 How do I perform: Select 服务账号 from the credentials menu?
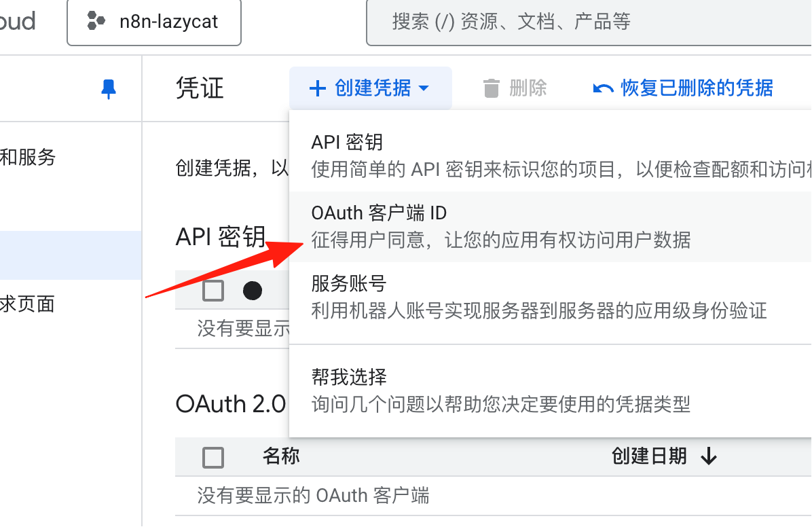pyautogui.click(x=550, y=297)
